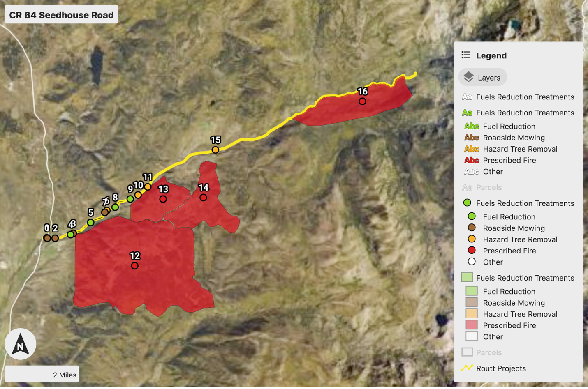Select map marker 14 prescribed fire point
The image size is (588, 389).
(203, 198)
